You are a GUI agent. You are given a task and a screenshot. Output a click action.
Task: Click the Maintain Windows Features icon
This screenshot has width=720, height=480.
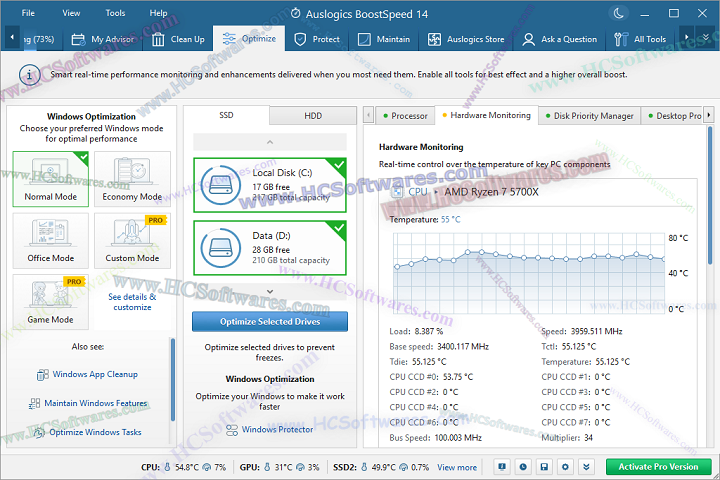(x=34, y=404)
